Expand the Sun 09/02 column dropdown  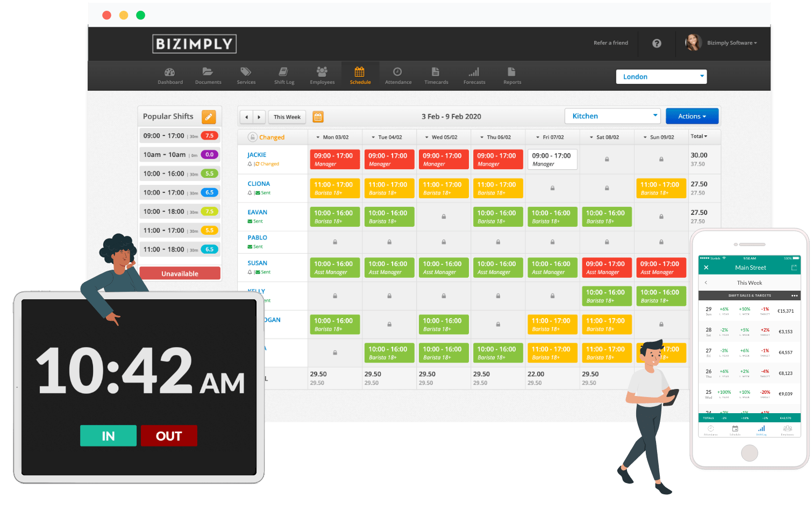[x=645, y=138]
